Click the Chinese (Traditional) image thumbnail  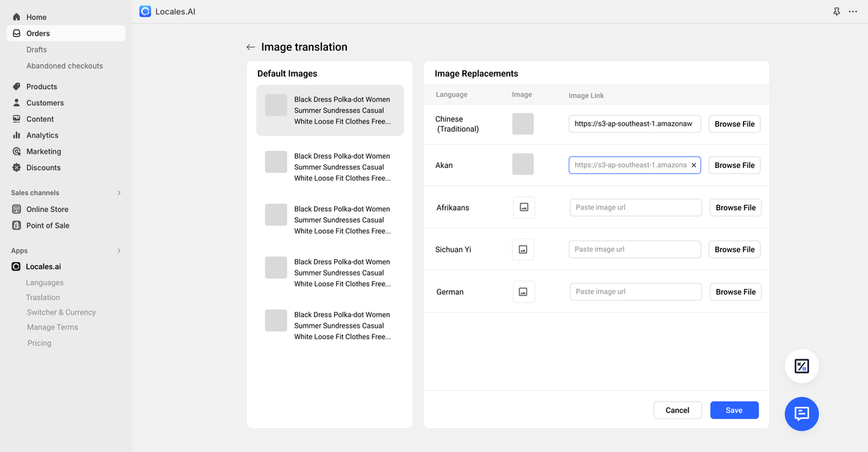click(523, 124)
